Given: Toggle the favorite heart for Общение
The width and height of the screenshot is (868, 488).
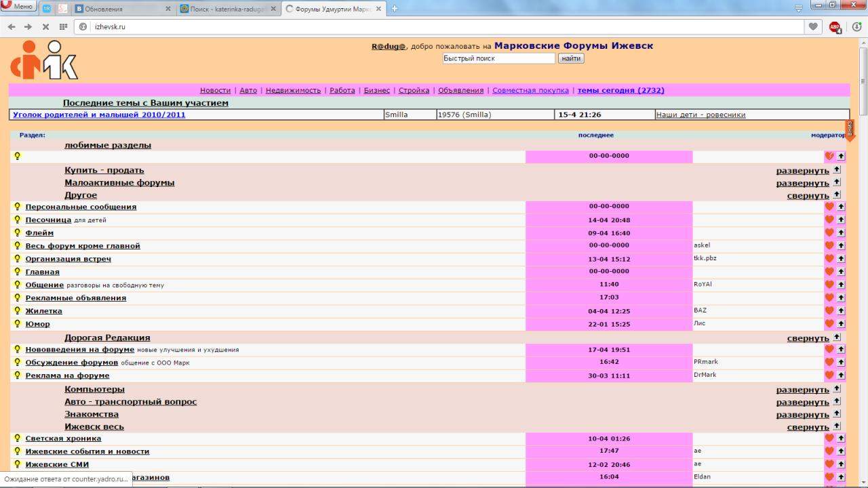Looking at the screenshot, I should (829, 285).
